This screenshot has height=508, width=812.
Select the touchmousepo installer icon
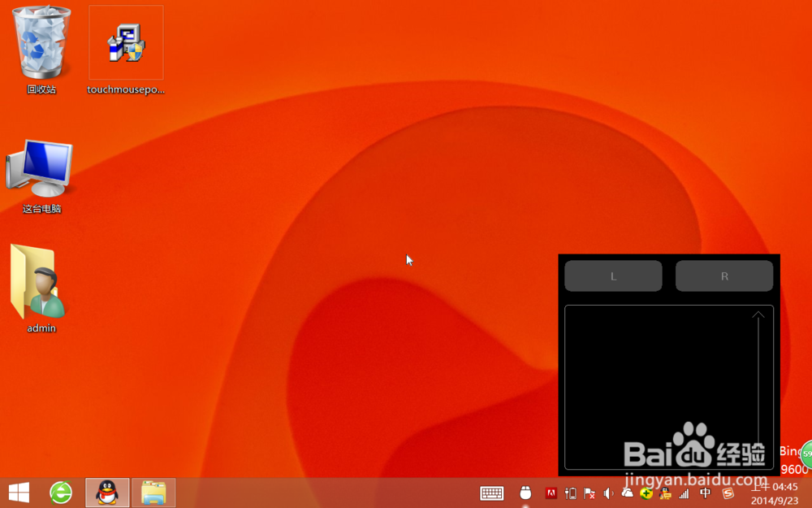(x=126, y=50)
